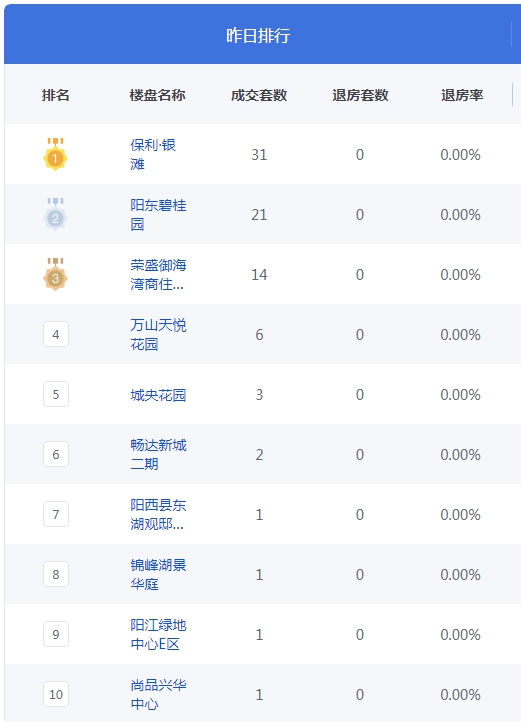Click the rank 5 number badge
The width and height of the screenshot is (521, 722).
pyautogui.click(x=56, y=394)
